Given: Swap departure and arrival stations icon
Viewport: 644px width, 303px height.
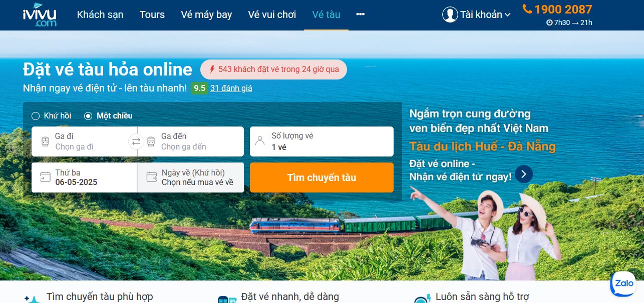Looking at the screenshot, I should (136, 141).
